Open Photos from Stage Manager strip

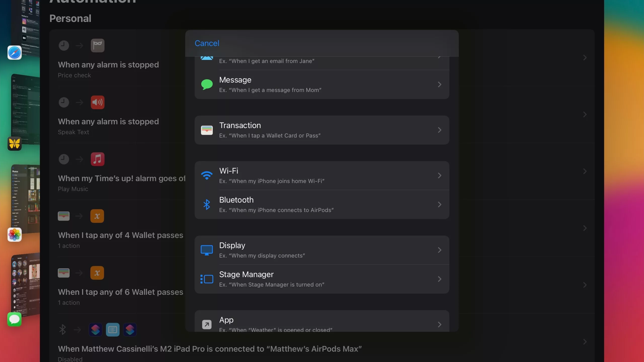click(15, 235)
